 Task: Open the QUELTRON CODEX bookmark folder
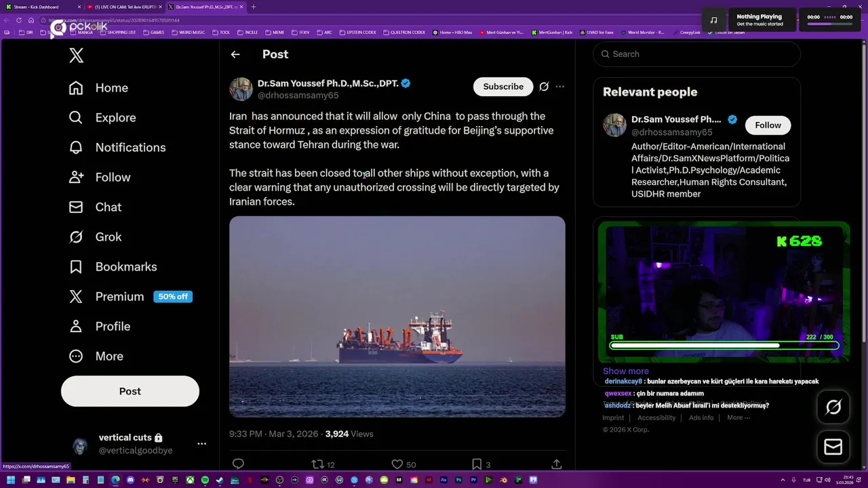coord(404,33)
